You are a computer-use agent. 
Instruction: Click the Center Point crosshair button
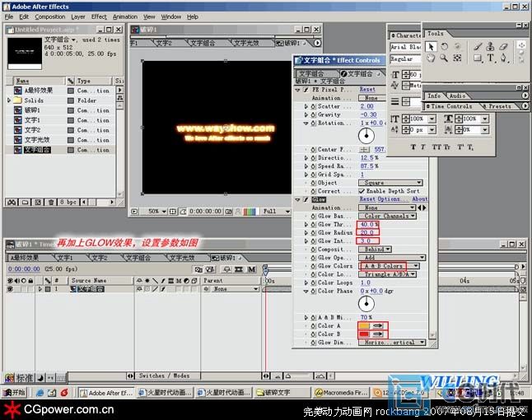click(364, 150)
